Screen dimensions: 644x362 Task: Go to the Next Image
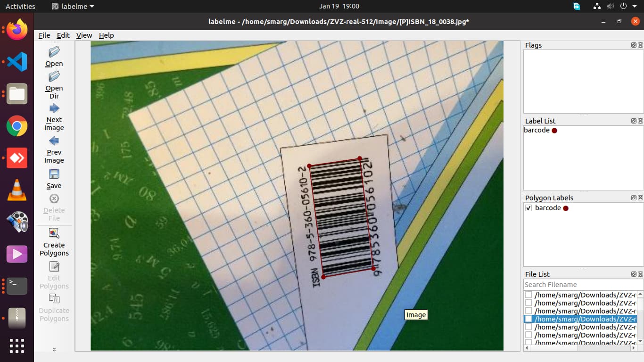pyautogui.click(x=54, y=108)
